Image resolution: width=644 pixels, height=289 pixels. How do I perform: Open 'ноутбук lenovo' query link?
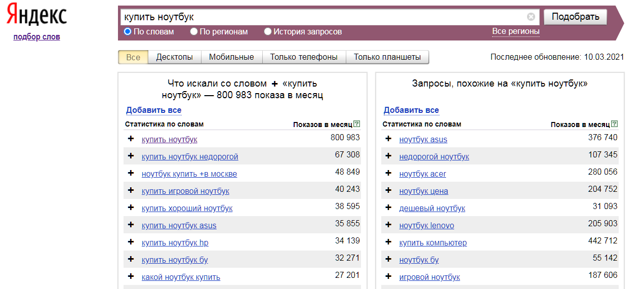(427, 225)
